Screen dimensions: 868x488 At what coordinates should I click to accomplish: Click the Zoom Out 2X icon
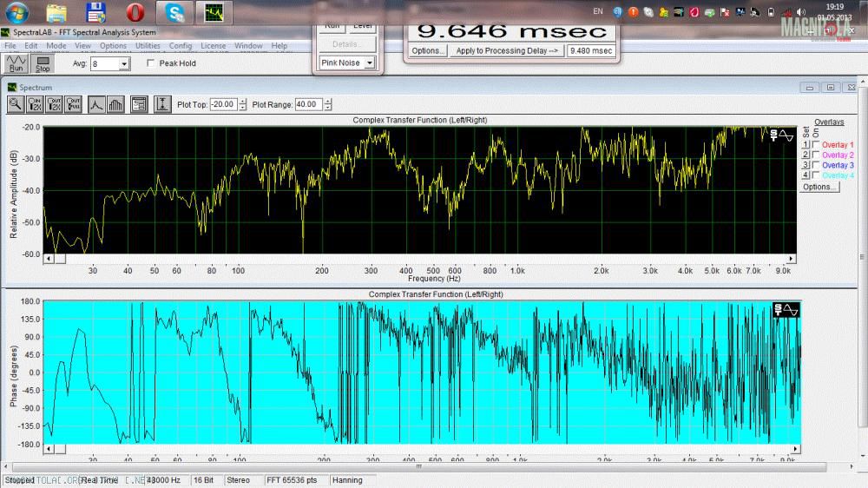pyautogui.click(x=54, y=104)
